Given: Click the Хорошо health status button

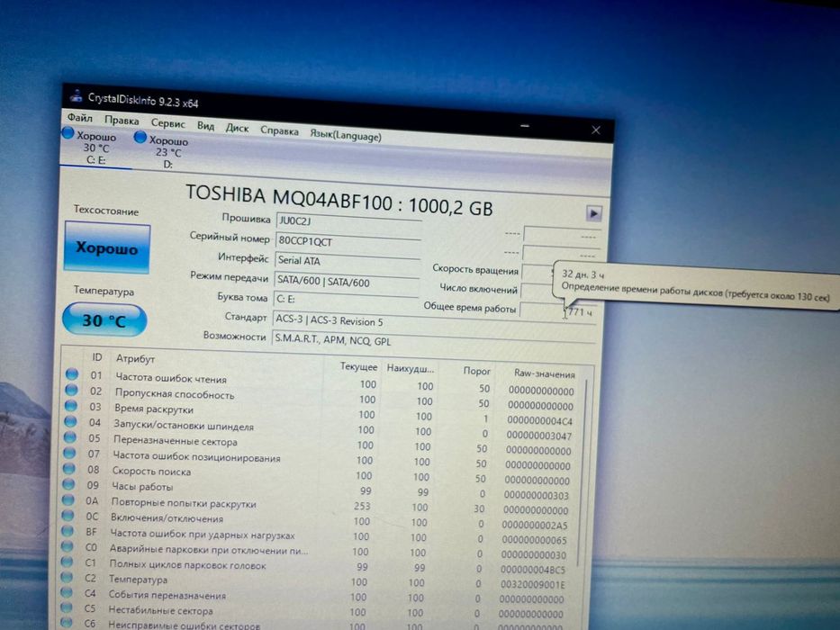Looking at the screenshot, I should click(106, 248).
